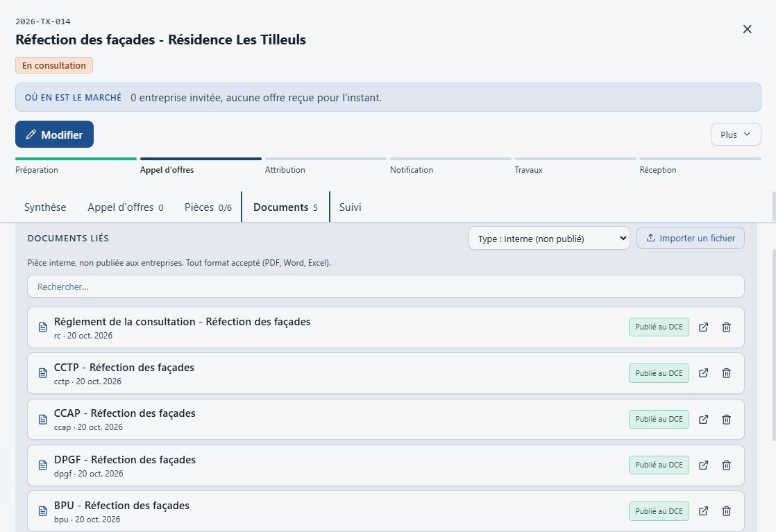Click the Notification stage label

(412, 170)
